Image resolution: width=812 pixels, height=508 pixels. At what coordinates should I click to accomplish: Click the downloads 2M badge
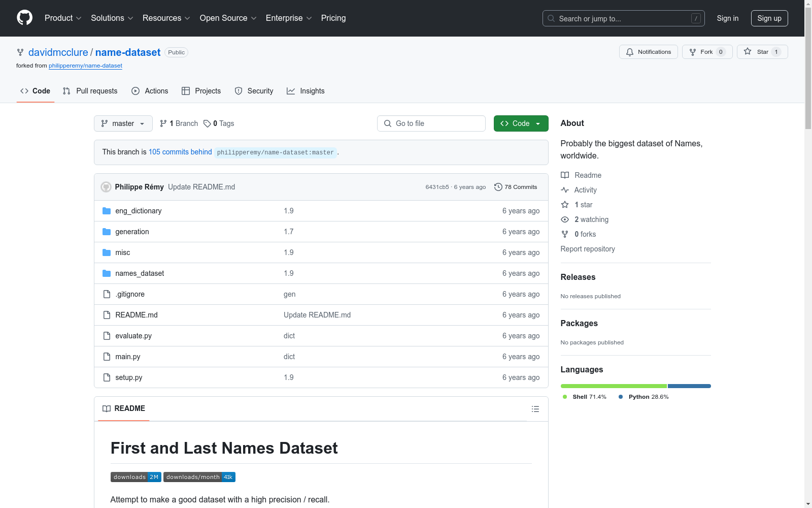tap(136, 477)
